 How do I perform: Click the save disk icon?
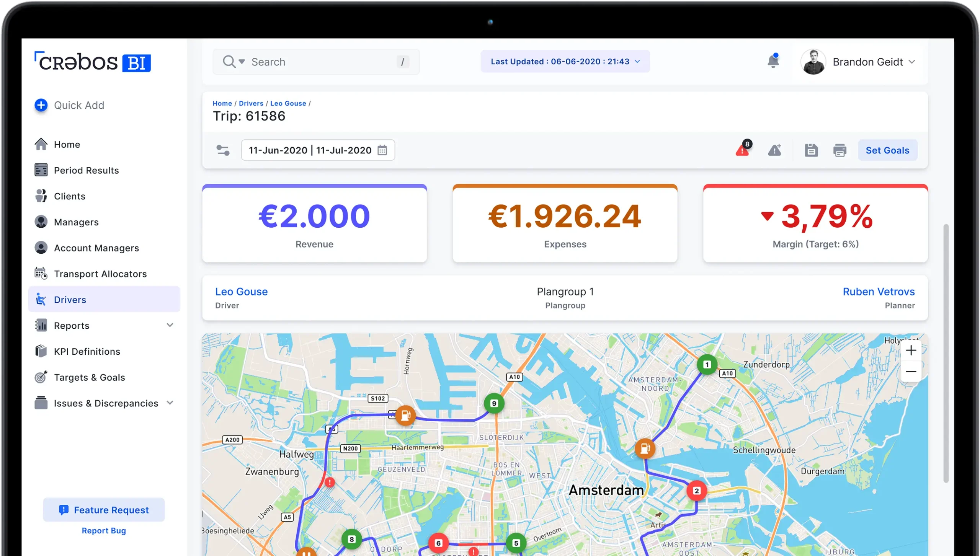coord(811,150)
